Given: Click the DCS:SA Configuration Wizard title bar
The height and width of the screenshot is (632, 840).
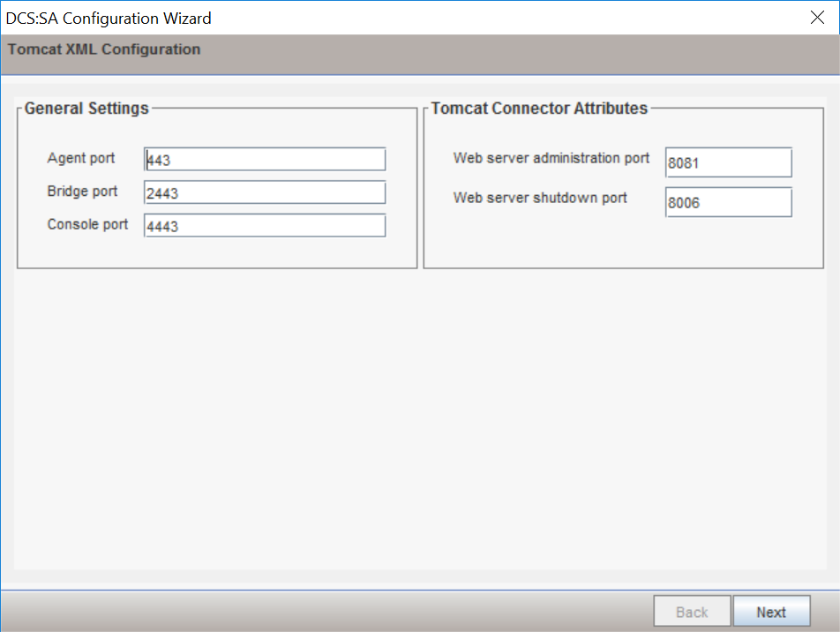Looking at the screenshot, I should coord(109,18).
